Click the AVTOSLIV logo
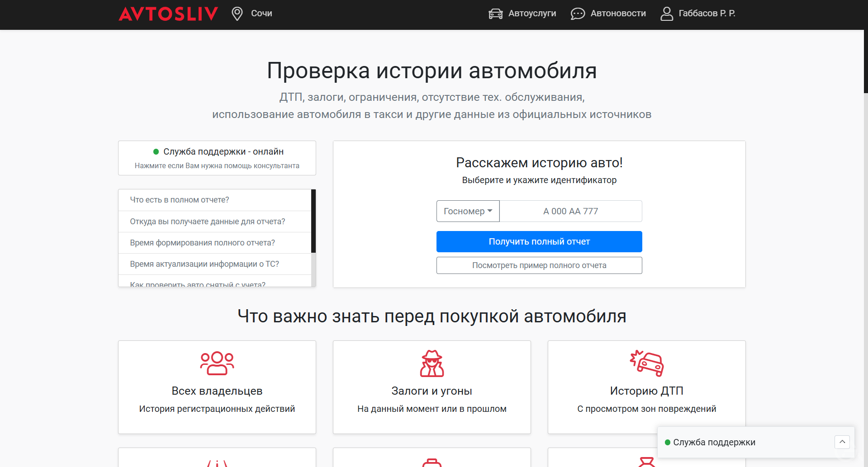868x467 pixels. point(168,14)
